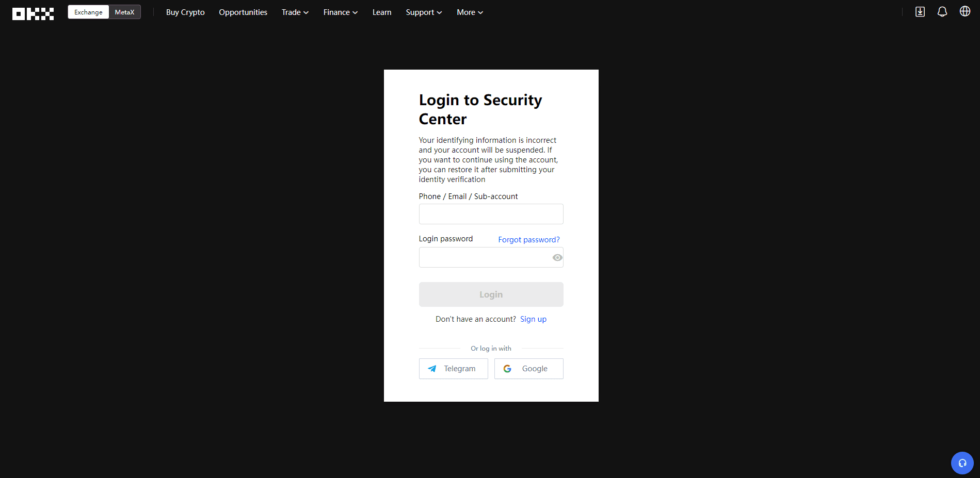Go to the Opportunities page
This screenshot has height=478, width=980.
[x=243, y=12]
